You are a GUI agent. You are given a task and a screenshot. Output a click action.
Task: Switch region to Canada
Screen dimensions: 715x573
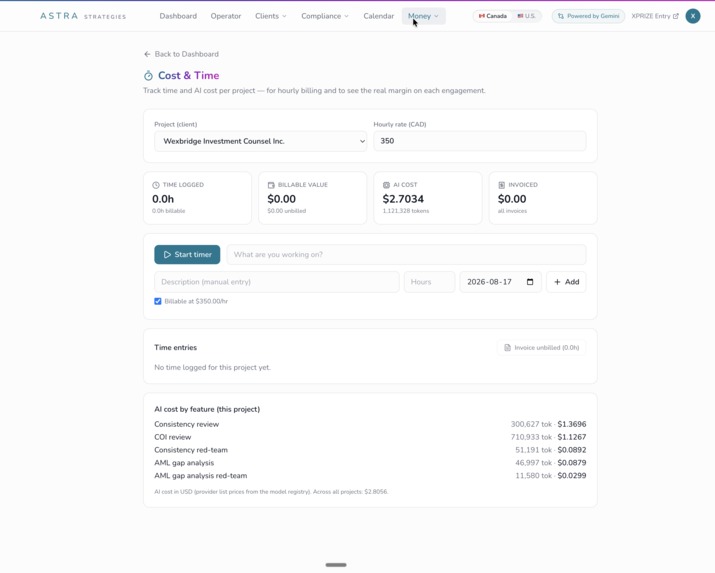point(492,16)
